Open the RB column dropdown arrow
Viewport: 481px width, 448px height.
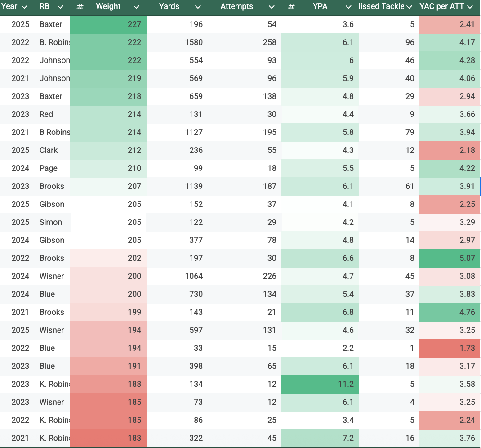click(x=60, y=7)
